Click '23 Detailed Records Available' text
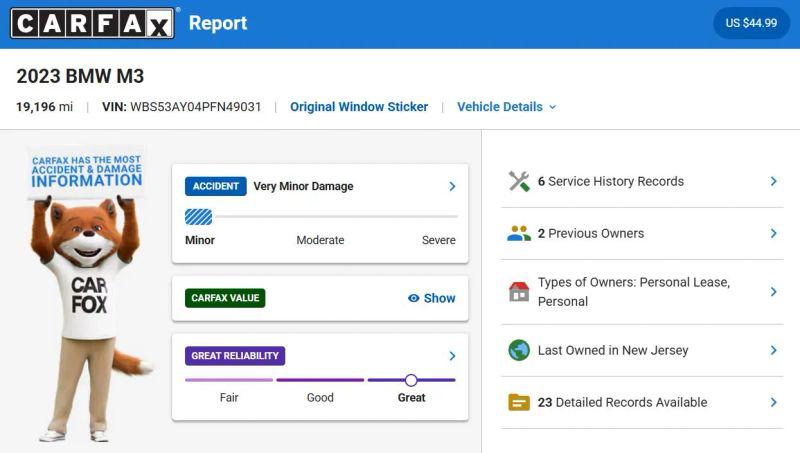 [x=622, y=402]
